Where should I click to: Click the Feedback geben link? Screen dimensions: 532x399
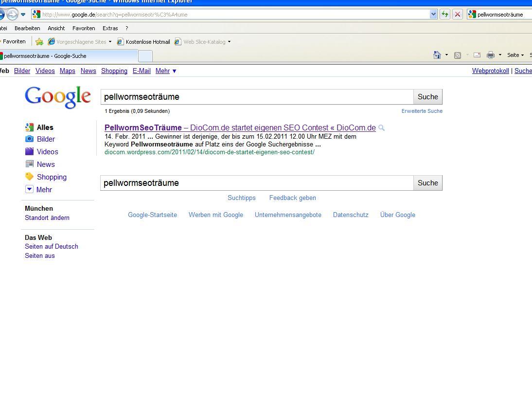coord(292,198)
